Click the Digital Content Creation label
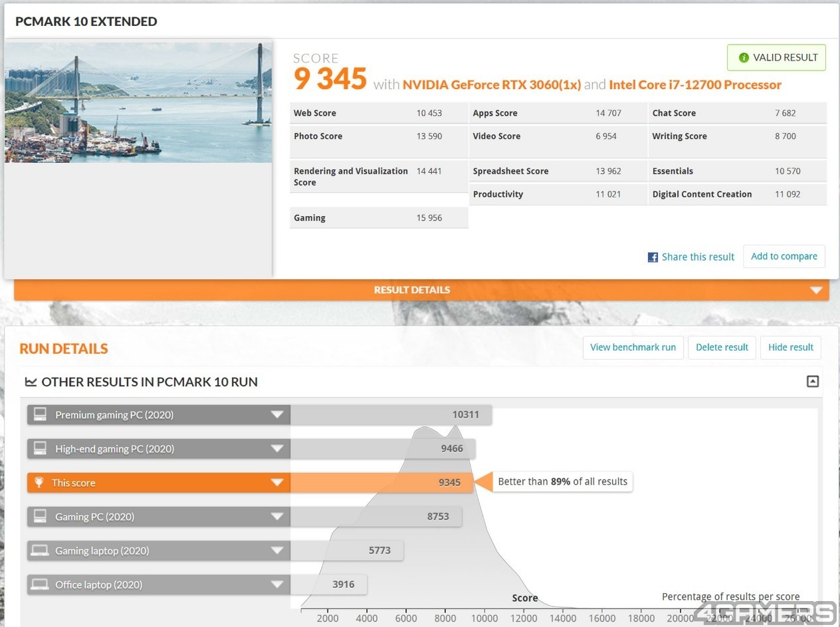Image resolution: width=840 pixels, height=627 pixels. (x=702, y=194)
